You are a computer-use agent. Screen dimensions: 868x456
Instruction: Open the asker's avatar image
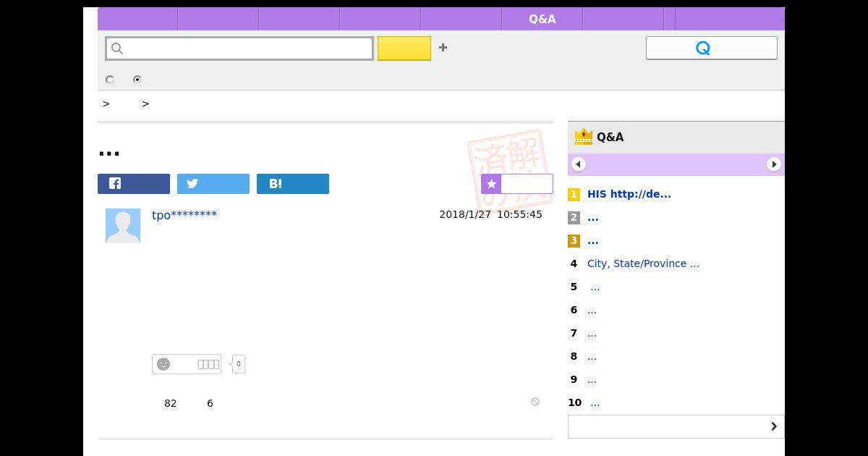(x=123, y=226)
